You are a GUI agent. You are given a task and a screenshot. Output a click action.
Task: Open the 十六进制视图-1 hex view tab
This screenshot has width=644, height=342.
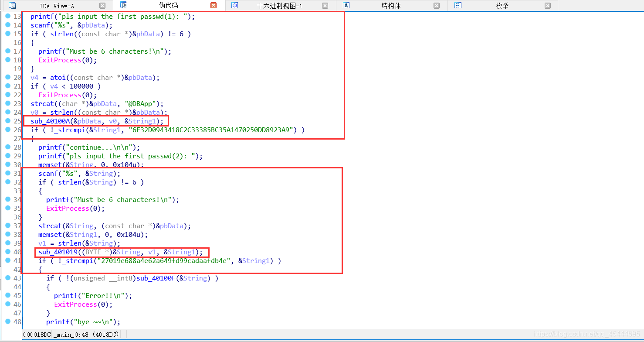click(281, 5)
